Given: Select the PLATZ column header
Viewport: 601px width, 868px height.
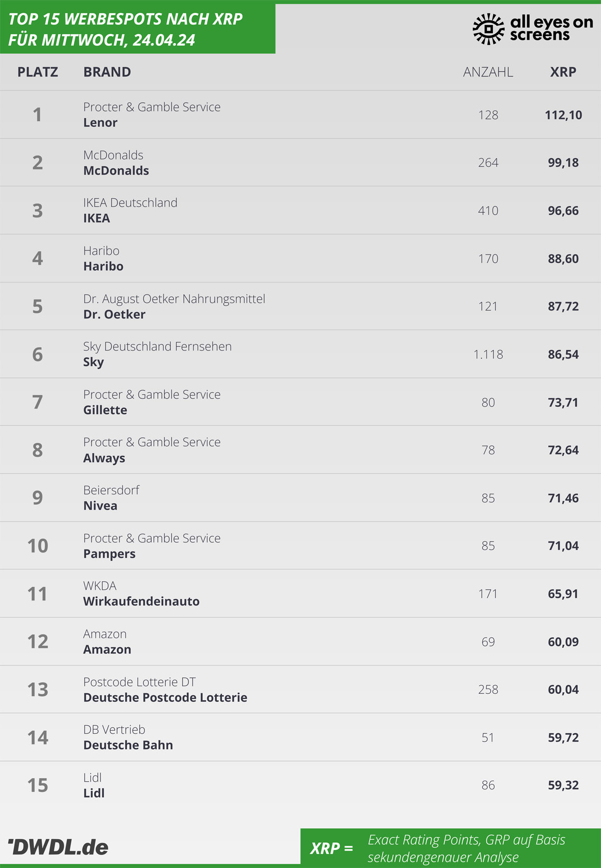Looking at the screenshot, I should click(x=38, y=72).
